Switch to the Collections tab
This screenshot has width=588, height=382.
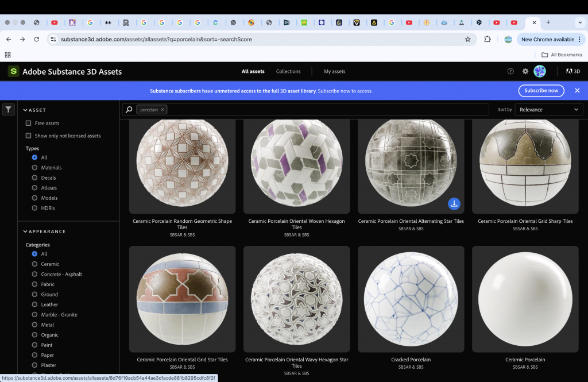288,72
